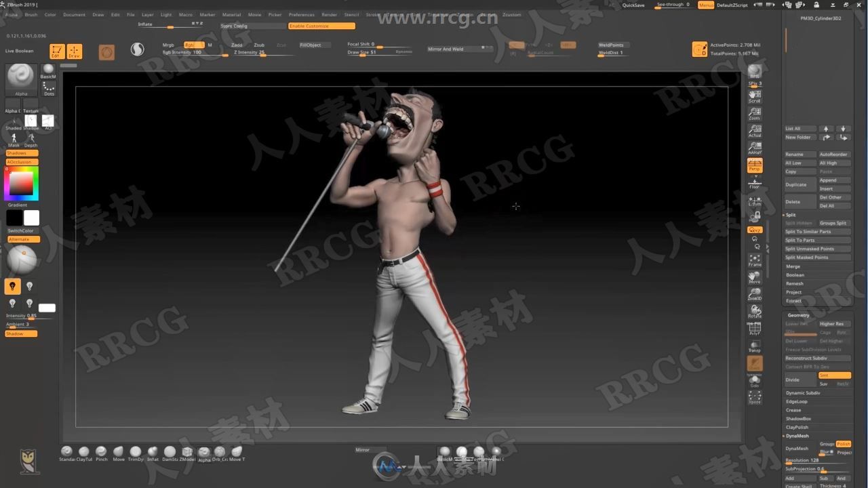Open the Preferences menu
The height and width of the screenshot is (488, 868).
click(x=301, y=14)
